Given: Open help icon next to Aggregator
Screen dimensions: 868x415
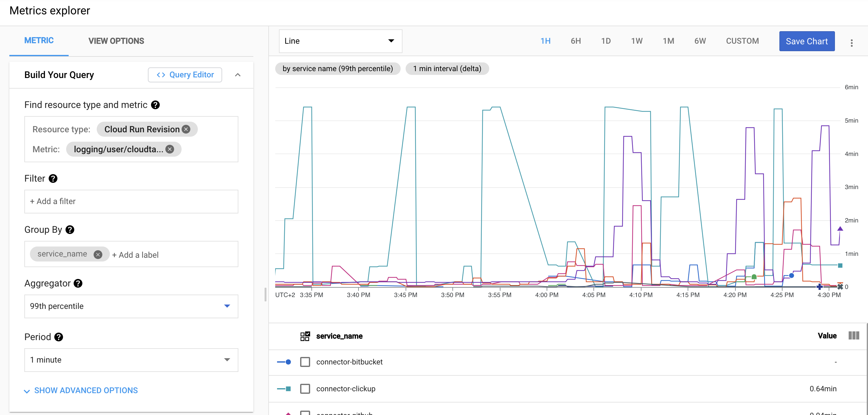Looking at the screenshot, I should pos(78,283).
